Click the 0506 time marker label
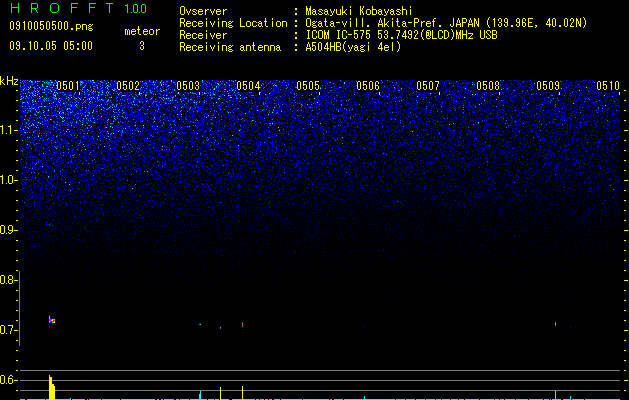The height and width of the screenshot is (400, 629). point(368,86)
